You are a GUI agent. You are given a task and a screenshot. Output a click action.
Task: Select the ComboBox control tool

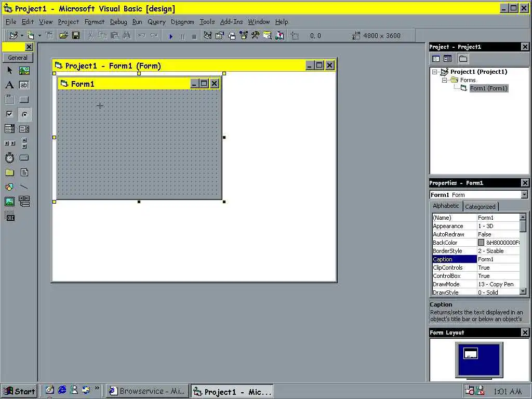(x=9, y=129)
